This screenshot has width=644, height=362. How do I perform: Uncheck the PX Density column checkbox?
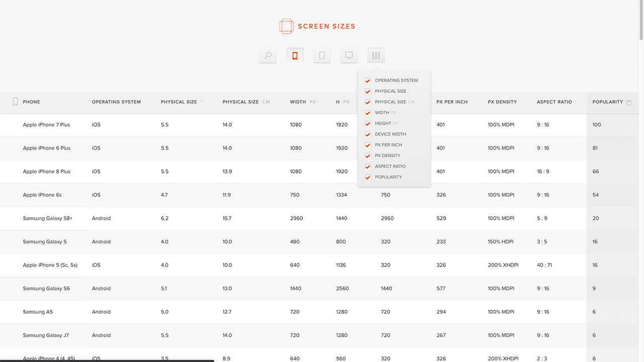click(x=368, y=156)
